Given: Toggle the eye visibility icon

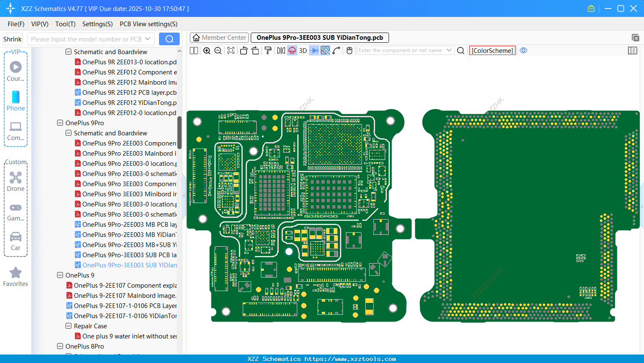Looking at the screenshot, I should coord(523,50).
